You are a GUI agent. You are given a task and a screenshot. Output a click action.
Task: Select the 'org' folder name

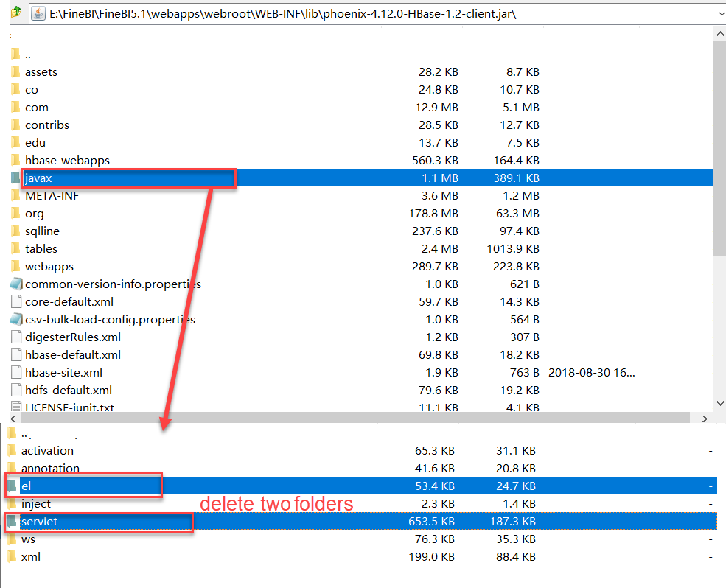pos(34,214)
